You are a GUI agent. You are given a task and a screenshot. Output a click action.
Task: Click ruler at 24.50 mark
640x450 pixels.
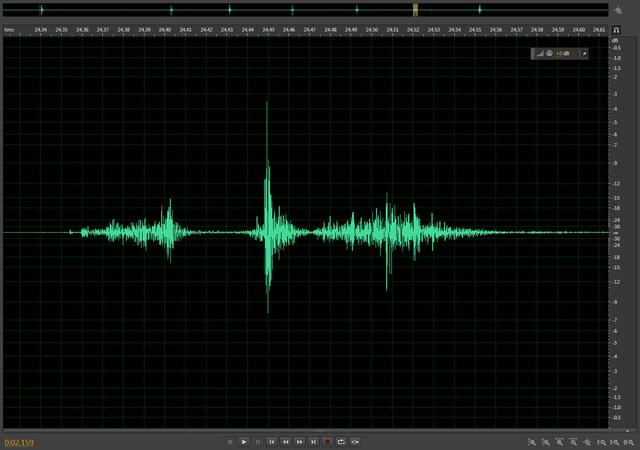pyautogui.click(x=371, y=30)
